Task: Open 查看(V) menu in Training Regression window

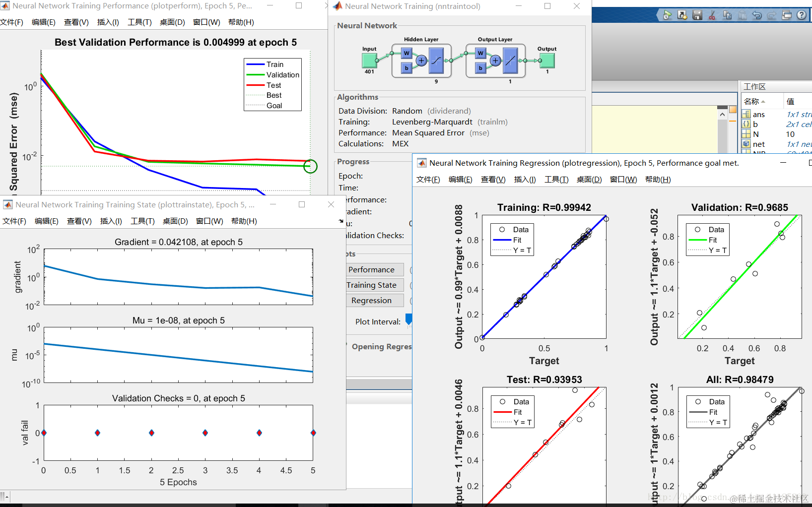Action: pyautogui.click(x=493, y=180)
